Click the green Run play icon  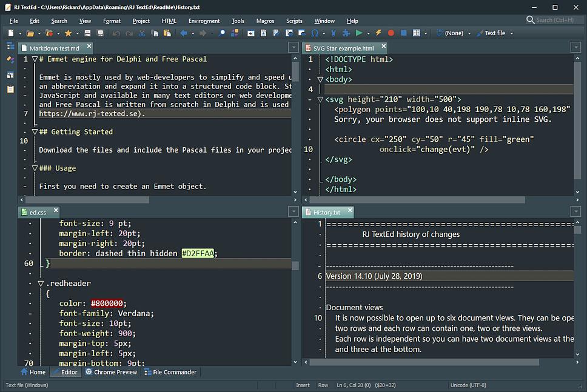359,33
